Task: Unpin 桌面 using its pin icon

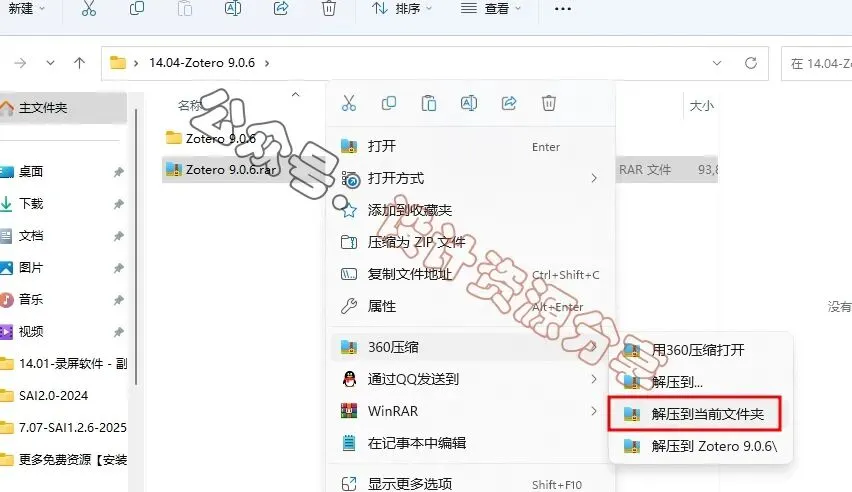Action: 118,172
